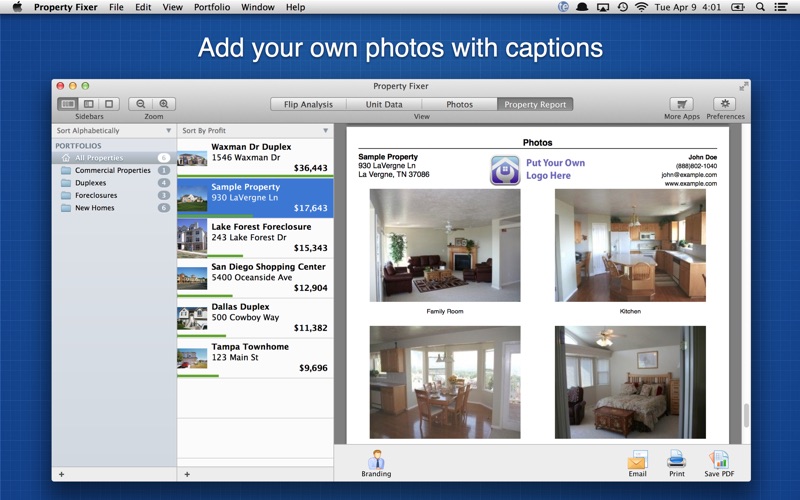The height and width of the screenshot is (500, 800).
Task: Toggle no sidebars view button
Action: (109, 104)
